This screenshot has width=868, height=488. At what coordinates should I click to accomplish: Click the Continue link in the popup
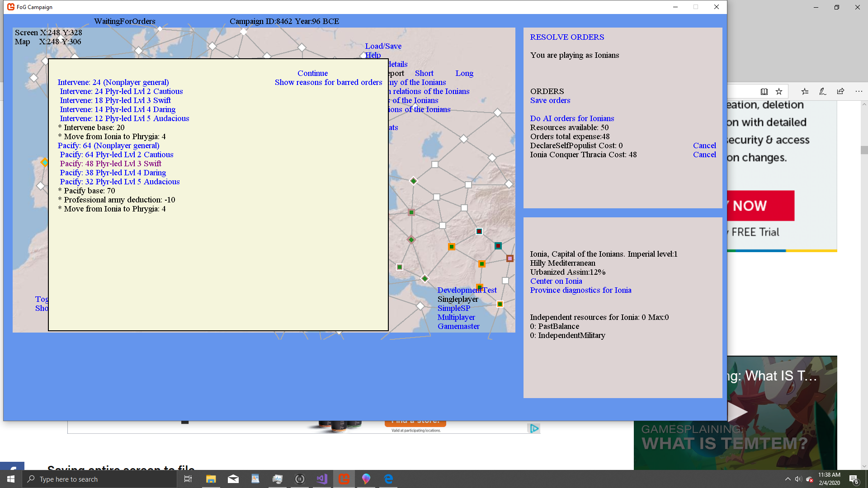[x=312, y=73]
